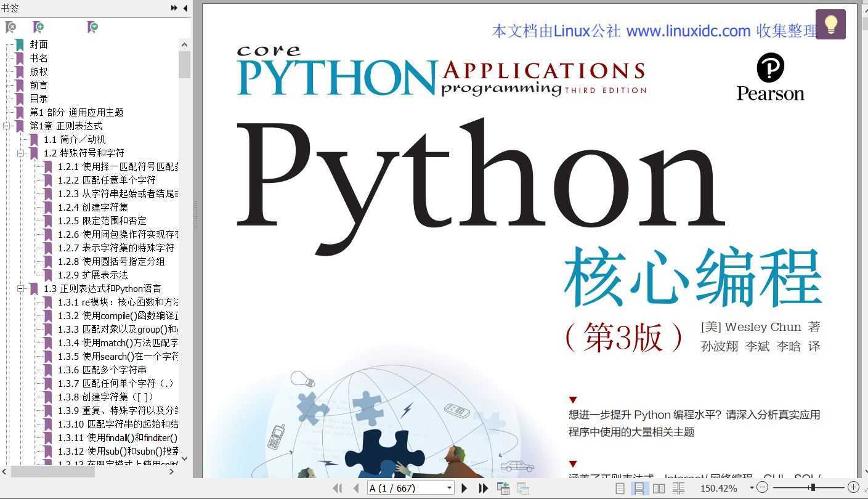Open the 1.3.1 re模块 bookmark
The height and width of the screenshot is (499, 868).
[x=118, y=302]
